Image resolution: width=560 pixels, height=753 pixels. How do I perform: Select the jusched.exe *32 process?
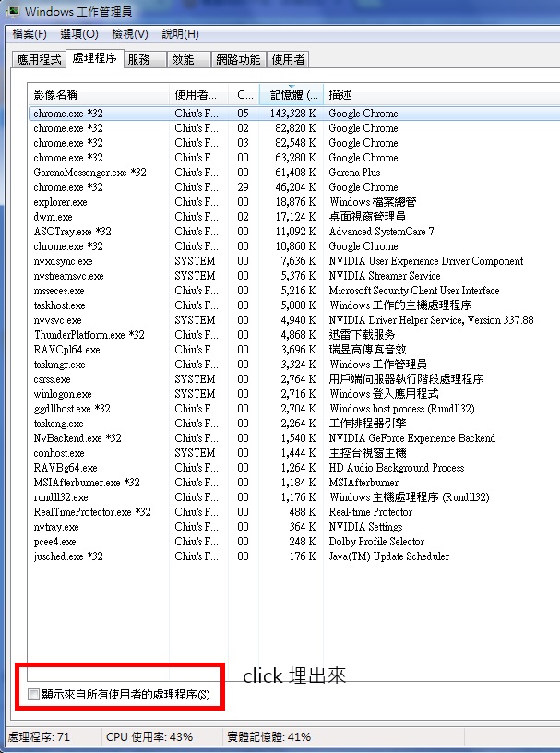click(293, 556)
